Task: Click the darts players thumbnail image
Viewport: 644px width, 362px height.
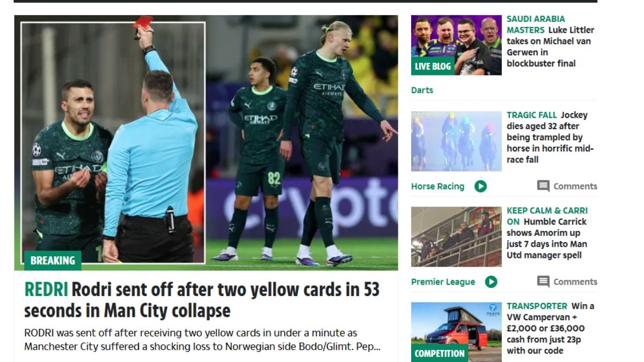Action: [456, 45]
